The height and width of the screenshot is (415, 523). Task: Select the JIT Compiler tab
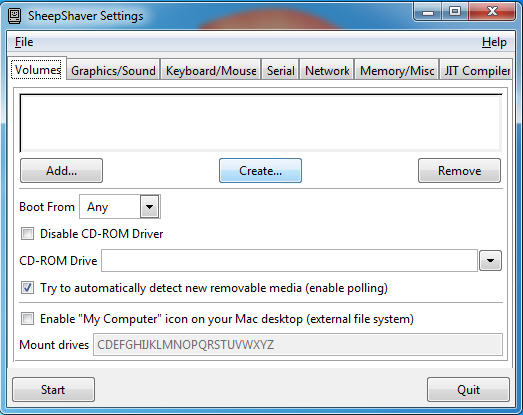click(476, 70)
